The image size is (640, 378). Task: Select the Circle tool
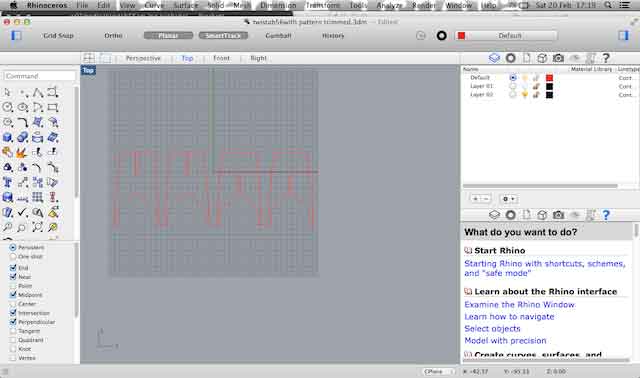pyautogui.click(x=7, y=107)
